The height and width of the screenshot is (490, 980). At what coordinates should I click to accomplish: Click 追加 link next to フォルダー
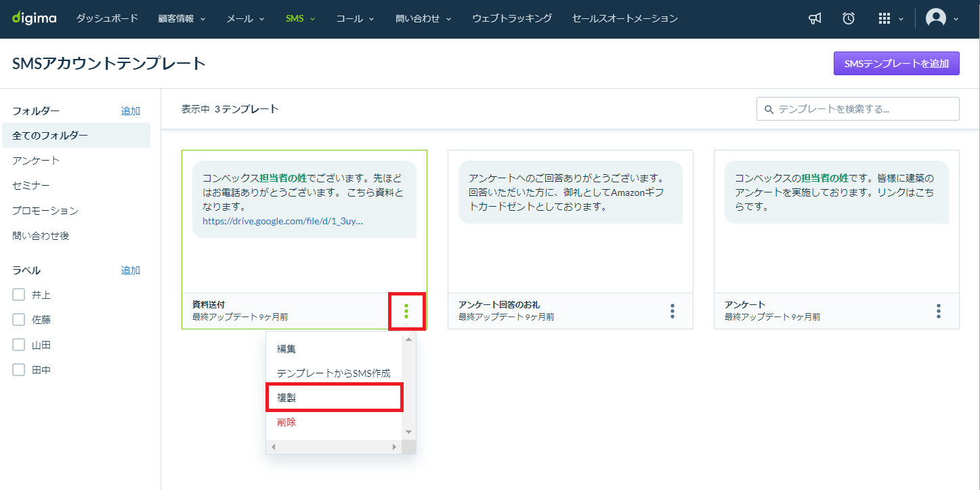[131, 111]
